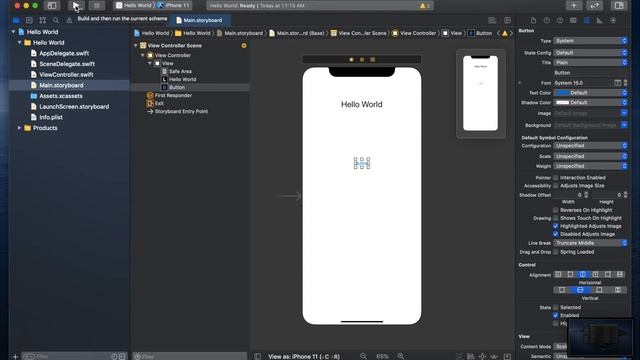This screenshot has width=640, height=360.
Task: Toggle the document outline button
Action: pos(258,356)
